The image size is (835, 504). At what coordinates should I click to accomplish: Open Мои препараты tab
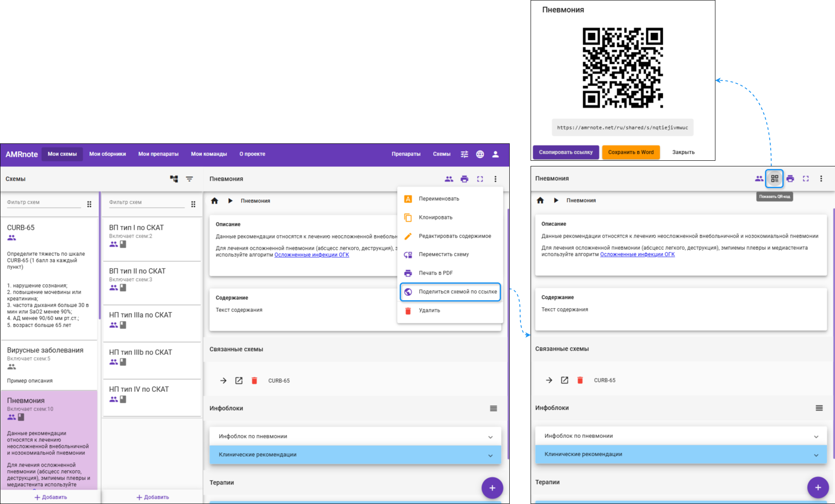[x=158, y=154]
